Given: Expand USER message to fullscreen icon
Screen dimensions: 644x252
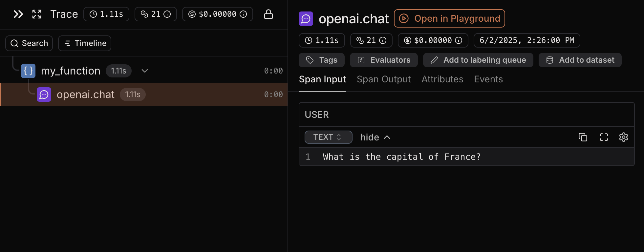Looking at the screenshot, I should [604, 137].
